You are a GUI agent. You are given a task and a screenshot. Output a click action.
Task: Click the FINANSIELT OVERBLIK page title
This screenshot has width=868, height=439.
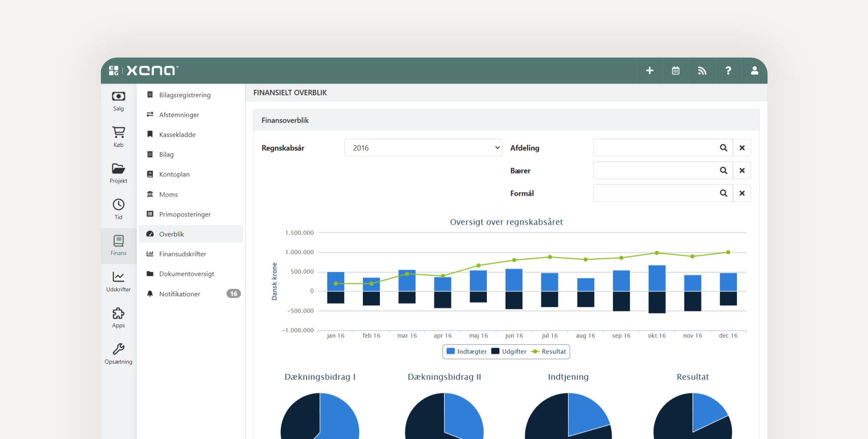pyautogui.click(x=290, y=93)
